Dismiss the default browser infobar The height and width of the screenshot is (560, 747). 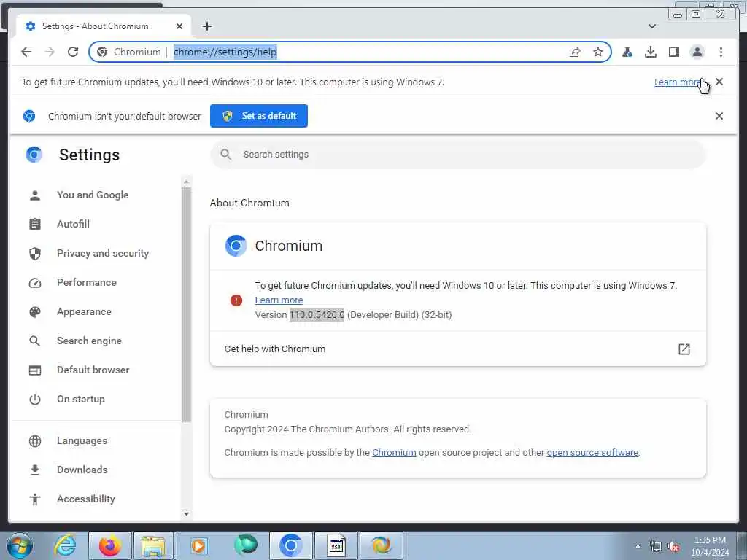[719, 116]
